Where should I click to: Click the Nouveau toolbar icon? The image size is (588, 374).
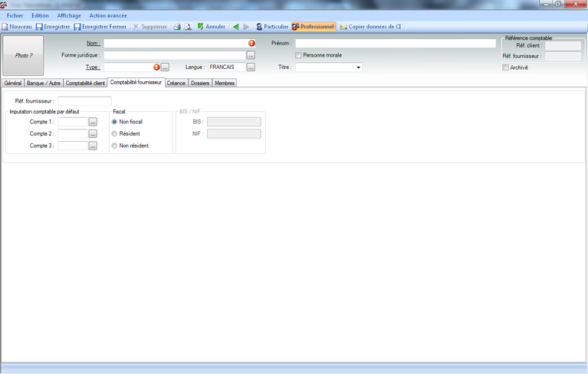point(5,27)
